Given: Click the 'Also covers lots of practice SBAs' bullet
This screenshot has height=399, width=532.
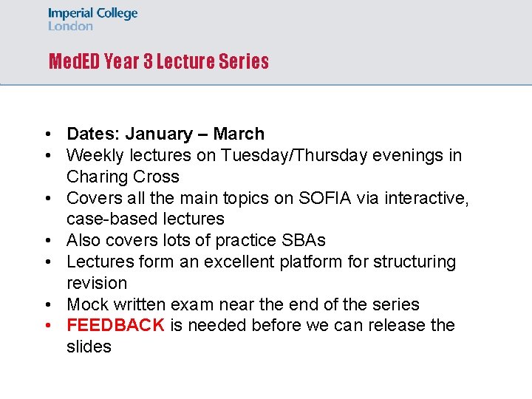Looking at the screenshot, I should 196,240.
